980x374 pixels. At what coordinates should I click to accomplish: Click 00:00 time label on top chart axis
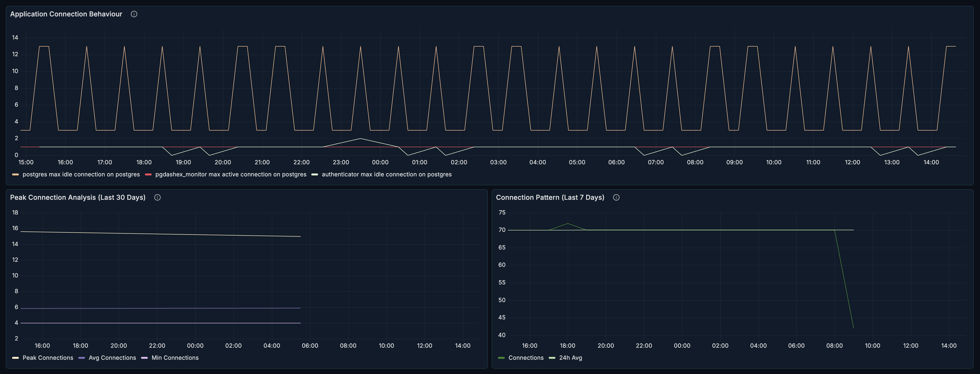[x=380, y=162]
